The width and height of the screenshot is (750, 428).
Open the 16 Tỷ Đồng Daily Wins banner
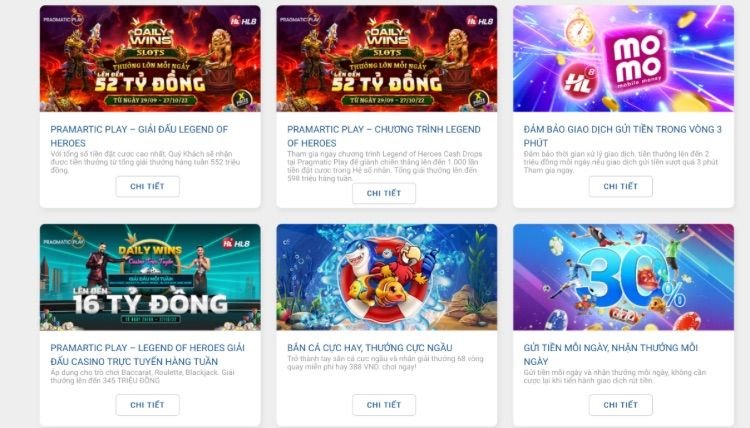tap(150, 277)
